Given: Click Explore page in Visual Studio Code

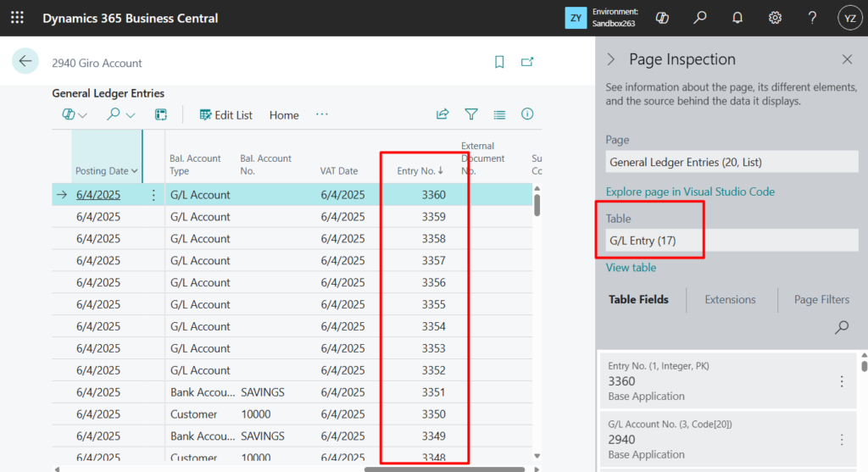Looking at the screenshot, I should tap(690, 192).
